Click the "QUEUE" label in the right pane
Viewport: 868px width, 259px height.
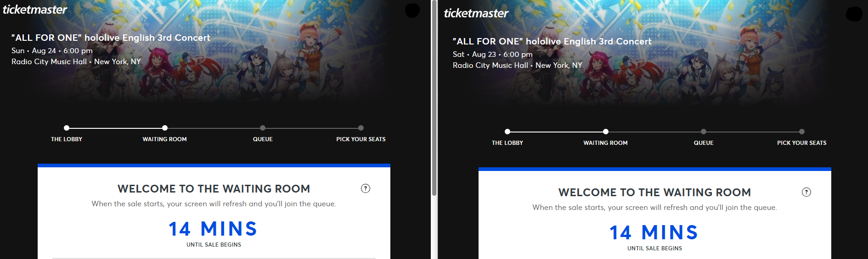(x=704, y=143)
